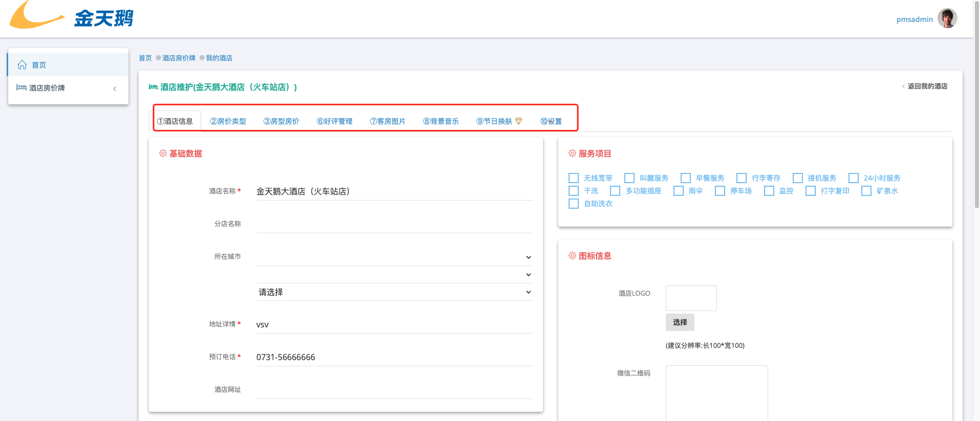
Task: Click the gear icon beside 图标信息
Action: (572, 256)
